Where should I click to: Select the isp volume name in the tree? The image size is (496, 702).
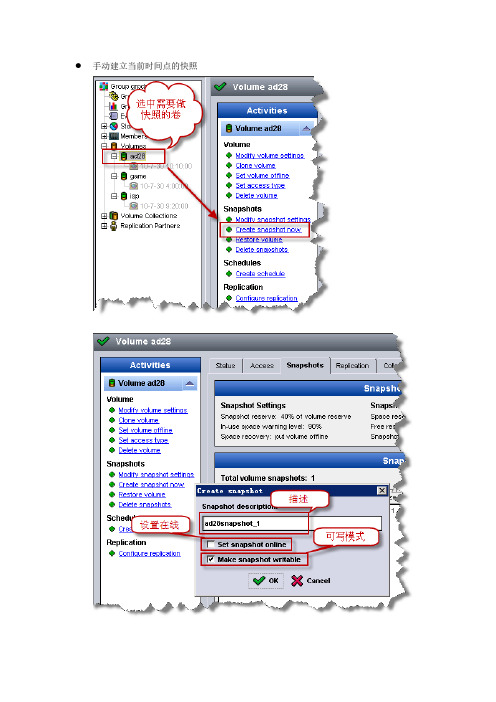[x=134, y=196]
